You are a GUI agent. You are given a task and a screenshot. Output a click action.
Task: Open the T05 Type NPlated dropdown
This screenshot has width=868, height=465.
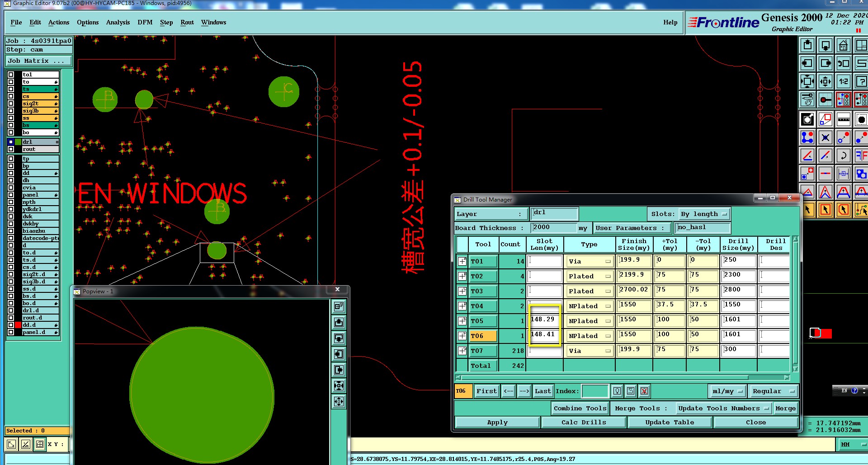590,321
